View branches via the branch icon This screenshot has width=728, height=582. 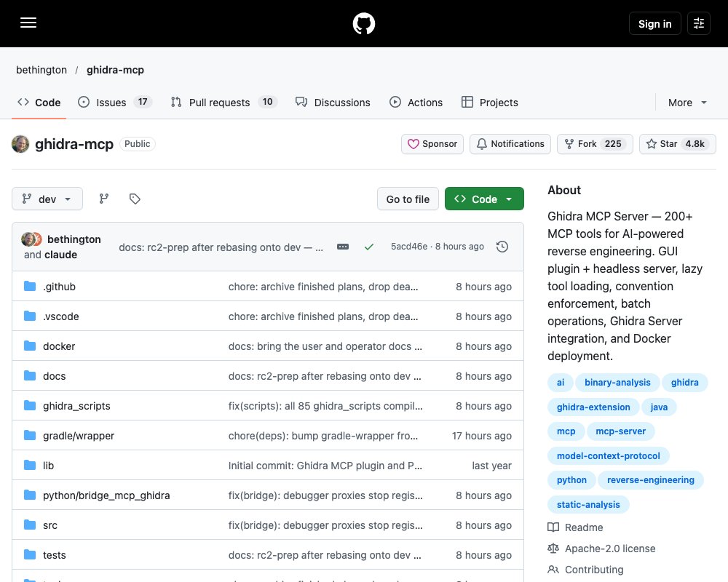point(104,199)
